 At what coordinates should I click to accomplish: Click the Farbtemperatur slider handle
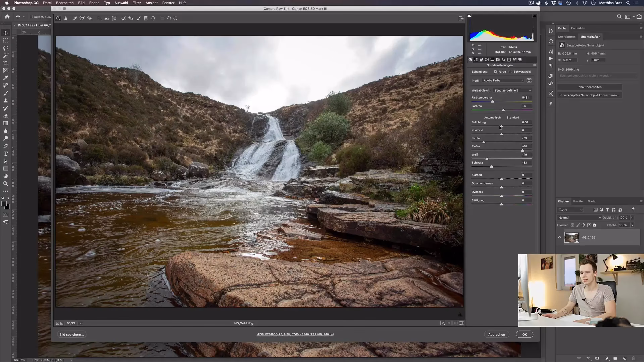(492, 101)
